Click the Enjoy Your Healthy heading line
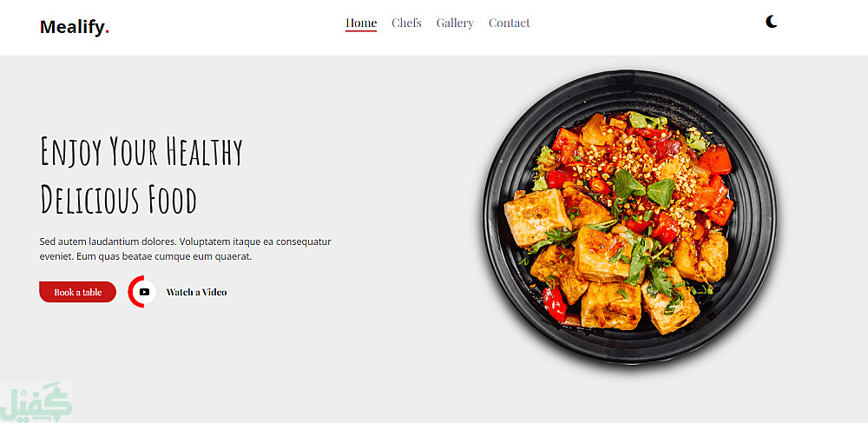 (141, 151)
